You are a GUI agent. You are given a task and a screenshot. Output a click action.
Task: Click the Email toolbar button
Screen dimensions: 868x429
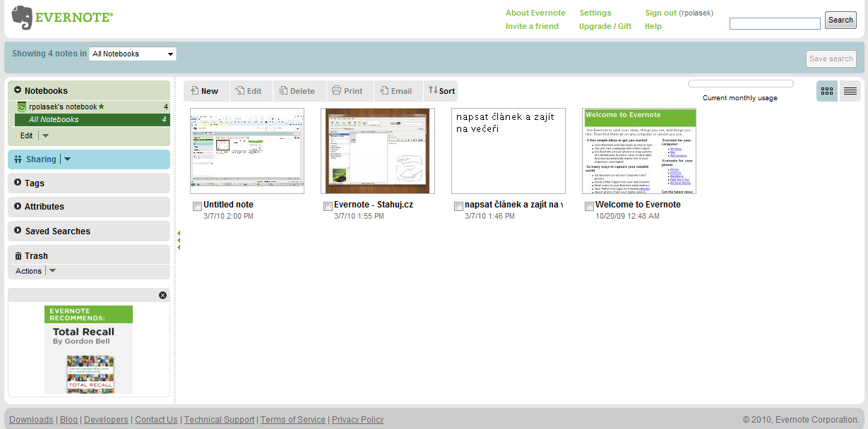coord(396,91)
